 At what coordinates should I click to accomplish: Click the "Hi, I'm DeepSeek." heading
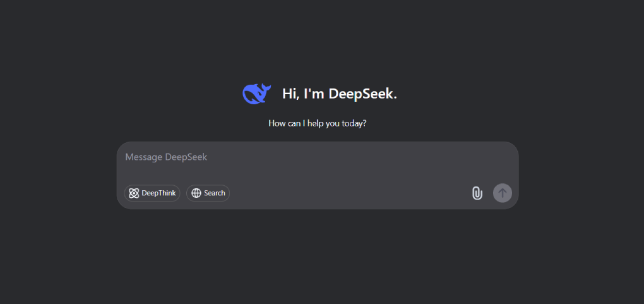(340, 94)
